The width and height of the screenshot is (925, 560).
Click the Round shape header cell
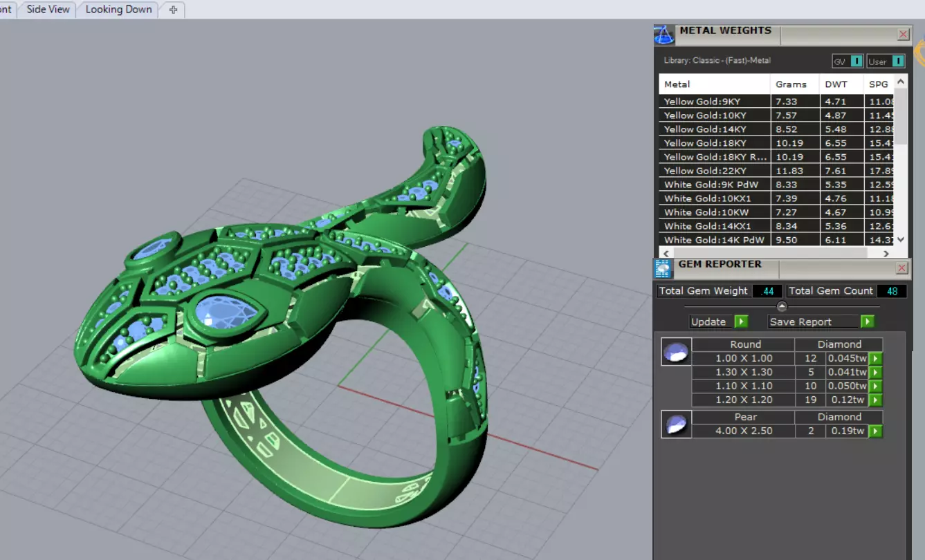(x=744, y=344)
